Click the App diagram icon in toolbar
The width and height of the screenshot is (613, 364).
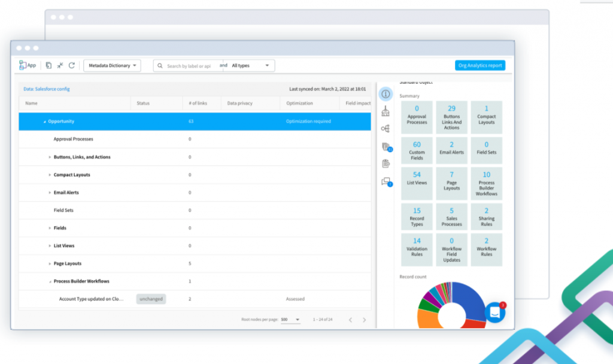(28, 65)
